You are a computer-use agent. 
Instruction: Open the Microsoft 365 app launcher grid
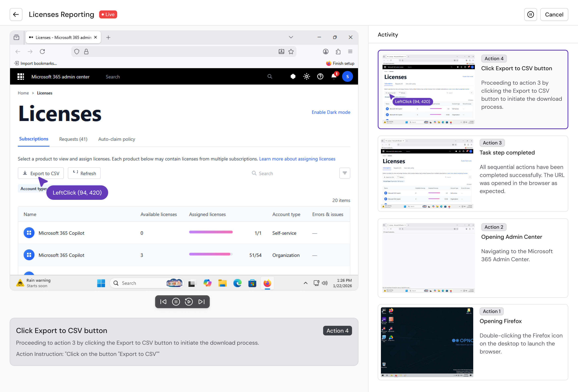click(x=21, y=76)
